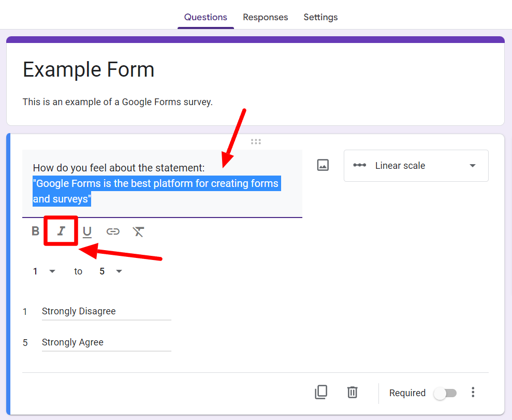
Task: Insert a link using the link icon
Action: coord(113,231)
